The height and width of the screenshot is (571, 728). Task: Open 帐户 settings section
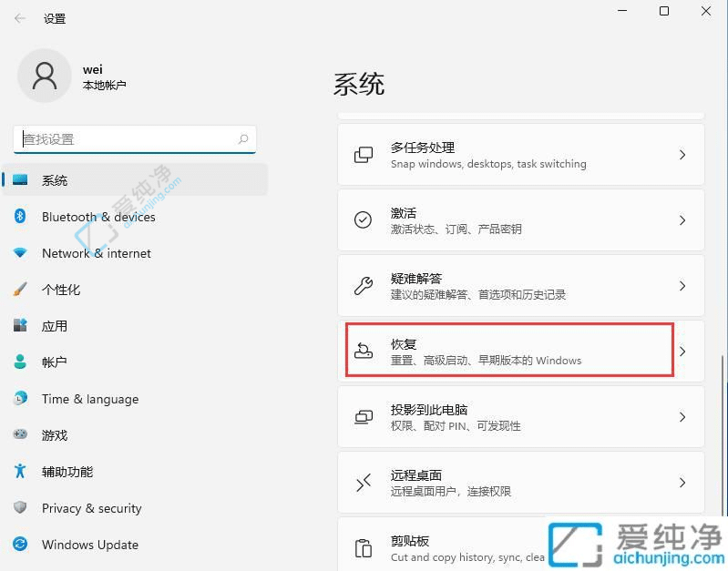135,362
